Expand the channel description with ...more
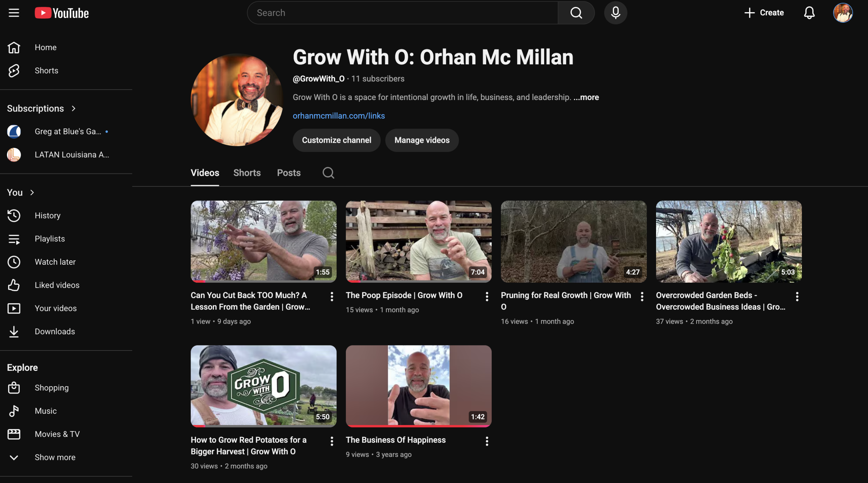The width and height of the screenshot is (868, 483). coord(586,97)
